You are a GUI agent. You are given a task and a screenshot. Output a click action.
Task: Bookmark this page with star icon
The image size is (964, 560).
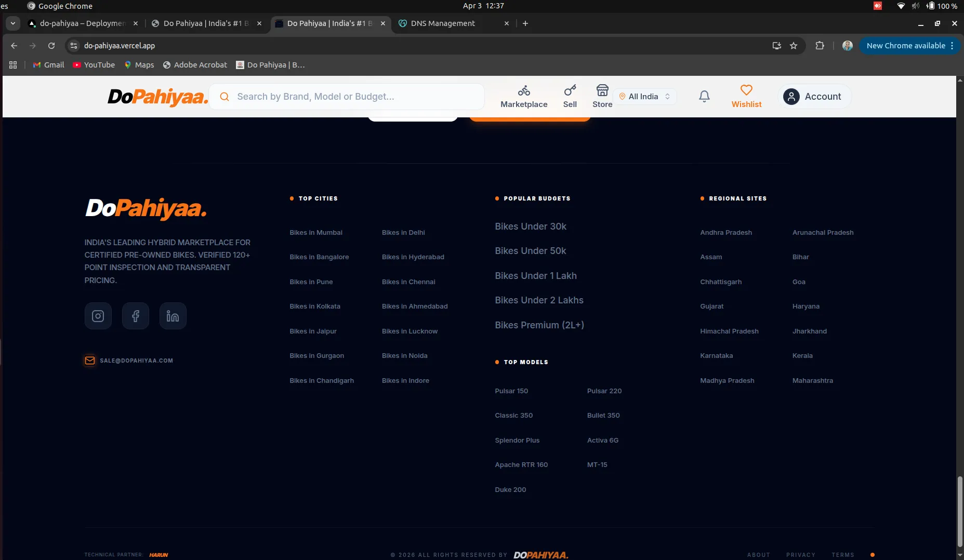coord(794,46)
